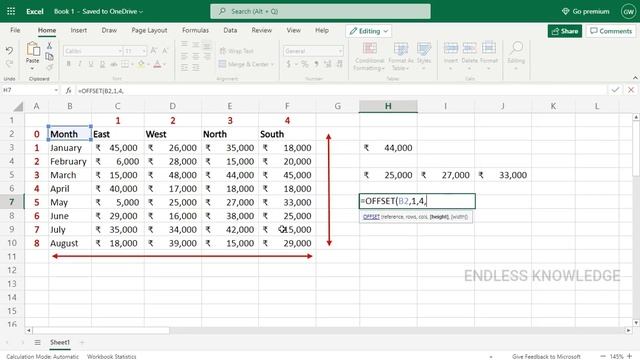The image size is (640, 360).
Task: Zoom in with the plus button
Action: point(629,356)
